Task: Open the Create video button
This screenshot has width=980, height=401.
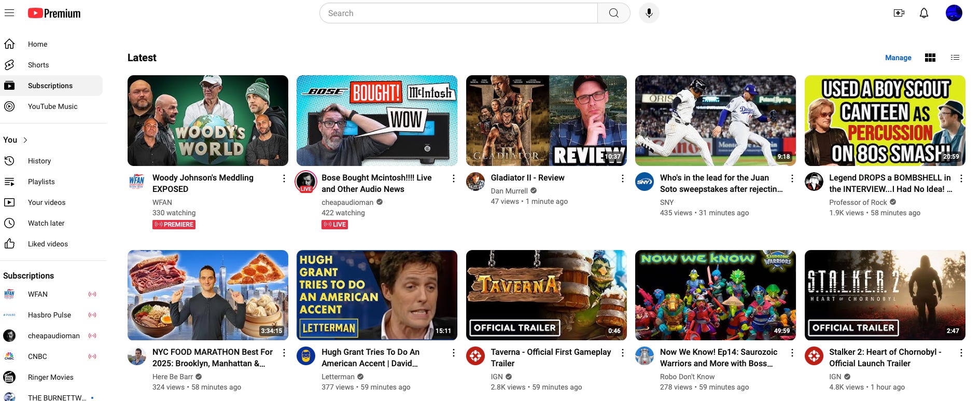Action: (x=899, y=13)
